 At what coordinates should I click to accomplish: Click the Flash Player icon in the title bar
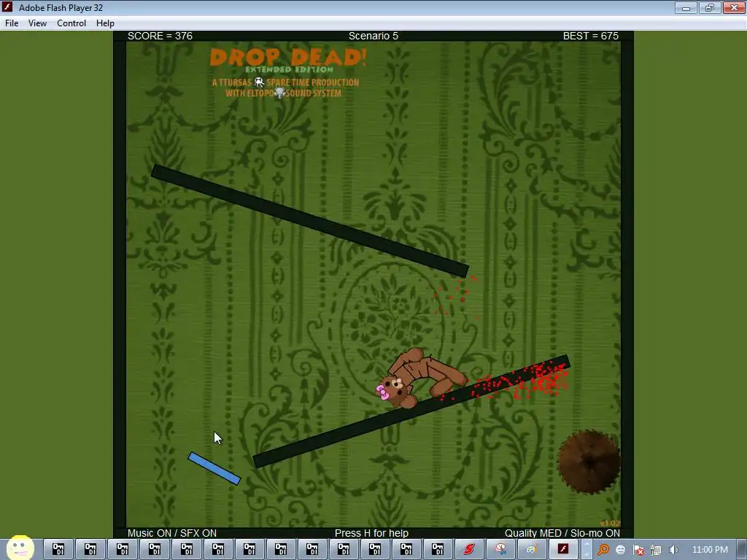pos(7,7)
